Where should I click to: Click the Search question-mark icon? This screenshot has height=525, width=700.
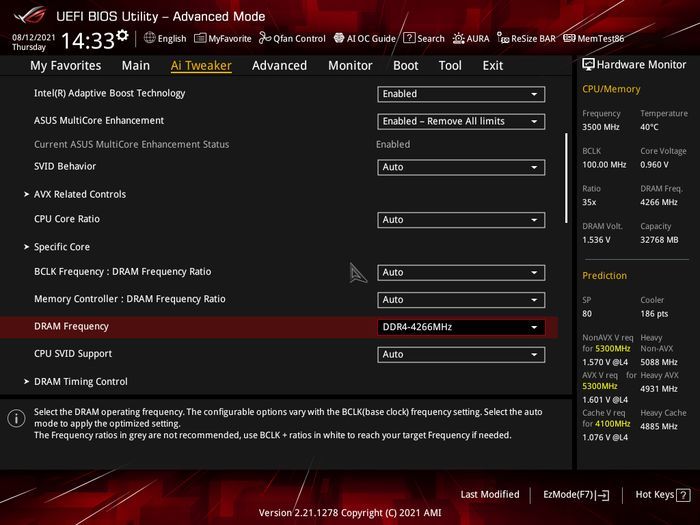pos(409,38)
